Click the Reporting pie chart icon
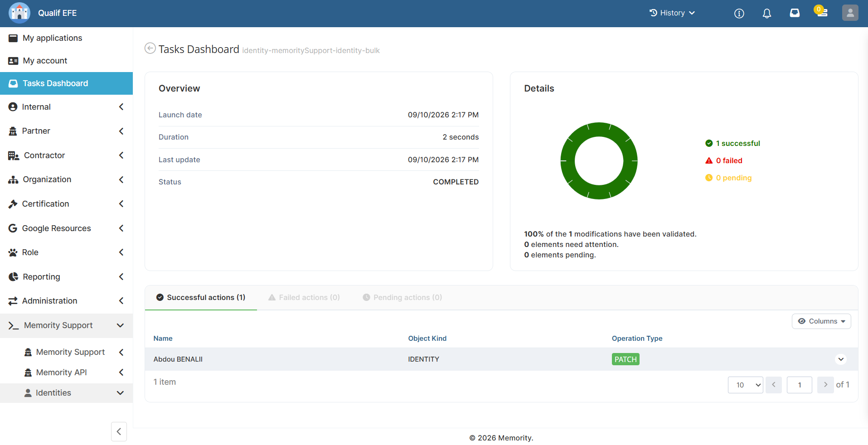The height and width of the screenshot is (445, 868). pos(13,277)
